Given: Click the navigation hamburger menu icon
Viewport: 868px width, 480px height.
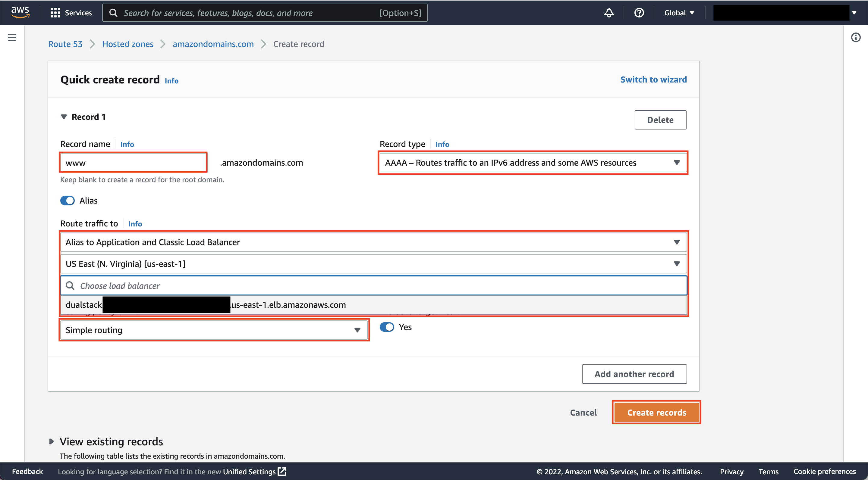Looking at the screenshot, I should tap(12, 37).
